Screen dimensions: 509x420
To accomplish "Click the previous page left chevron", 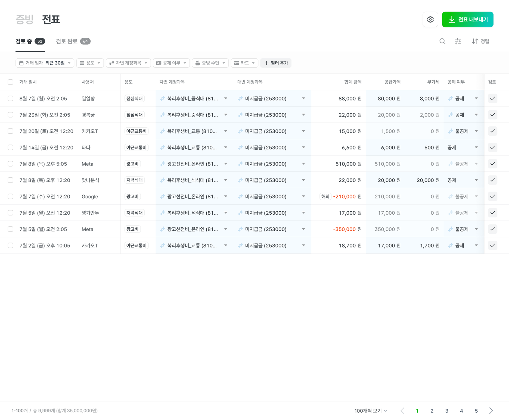I will coord(402,411).
